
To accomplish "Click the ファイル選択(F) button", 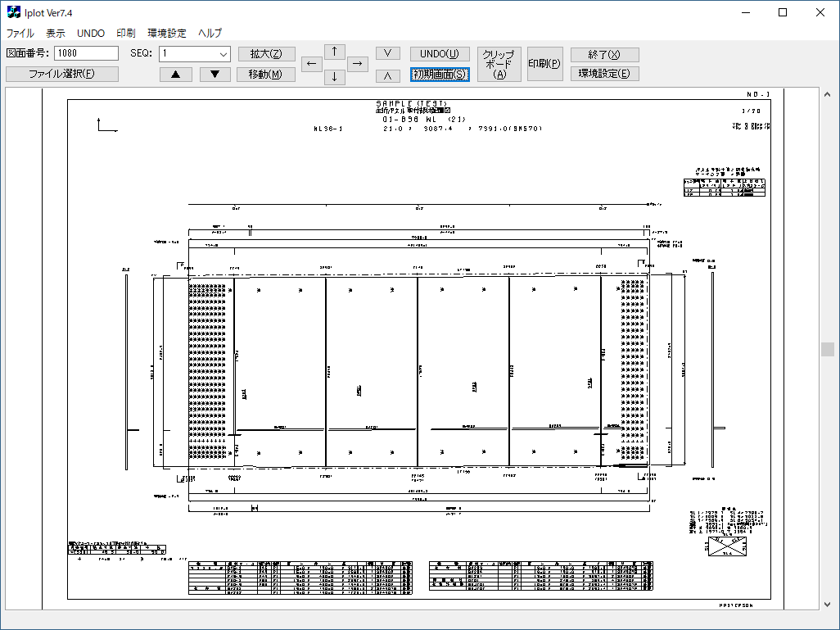I will 62,74.
